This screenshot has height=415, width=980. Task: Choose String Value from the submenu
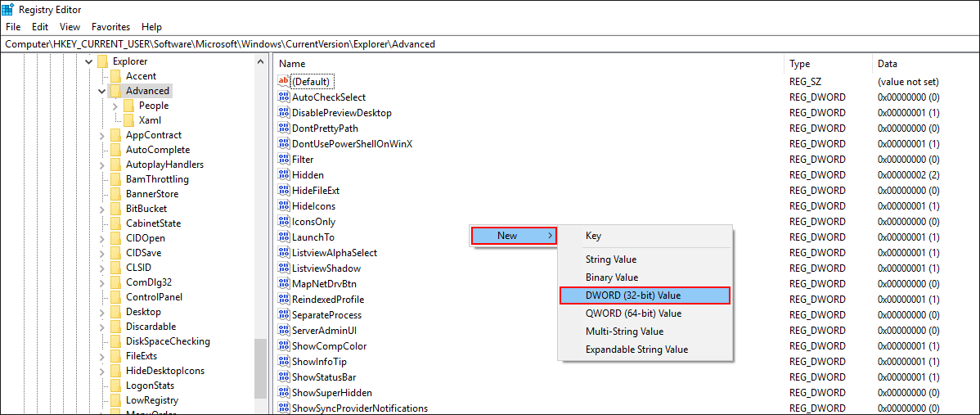pos(645,259)
